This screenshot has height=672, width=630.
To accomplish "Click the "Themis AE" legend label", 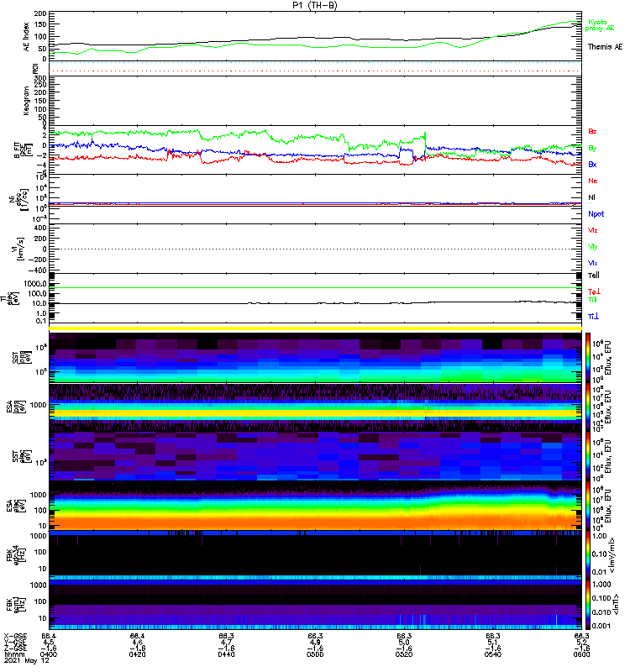I will point(605,47).
